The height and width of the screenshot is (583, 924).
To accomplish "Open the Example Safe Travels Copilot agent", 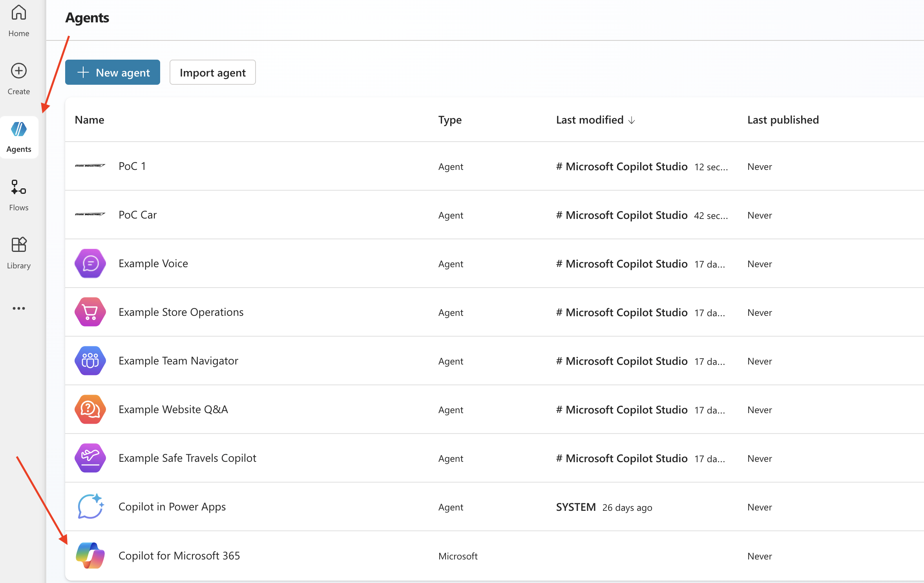I will (187, 458).
